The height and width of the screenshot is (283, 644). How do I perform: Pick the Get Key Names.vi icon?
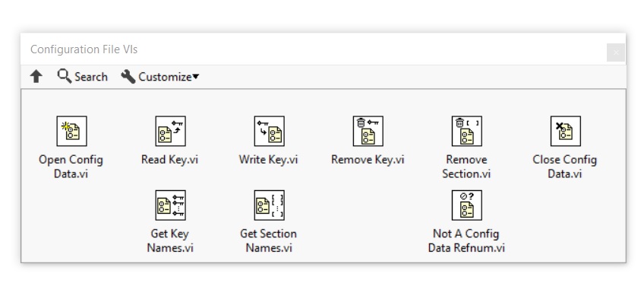(x=170, y=205)
